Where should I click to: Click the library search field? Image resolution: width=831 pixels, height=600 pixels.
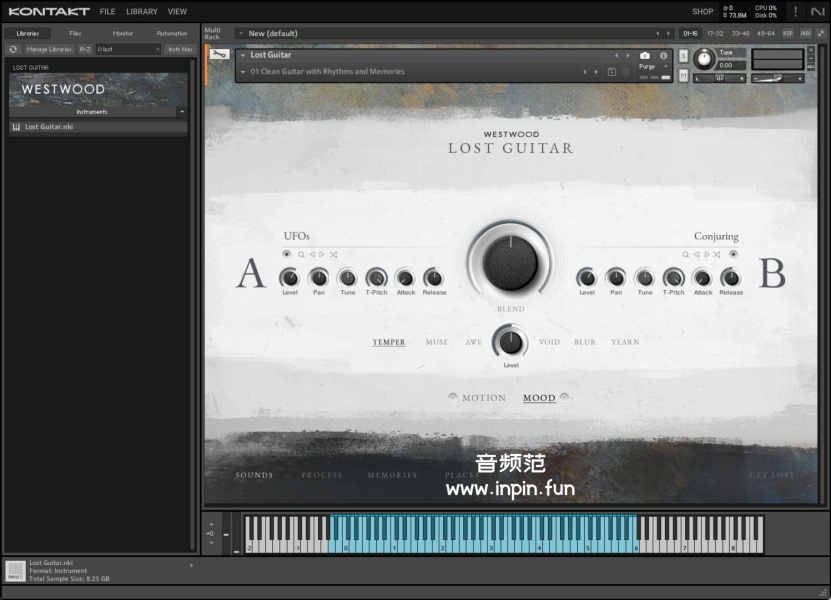[x=128, y=49]
